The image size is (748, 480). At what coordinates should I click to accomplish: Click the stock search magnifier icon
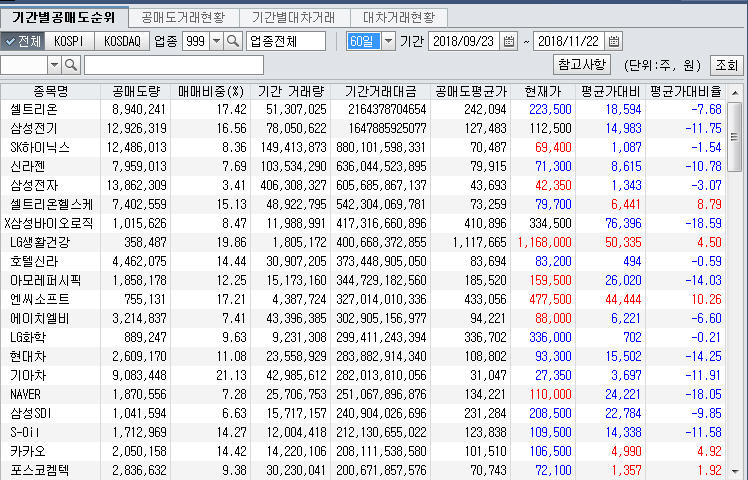(x=71, y=65)
